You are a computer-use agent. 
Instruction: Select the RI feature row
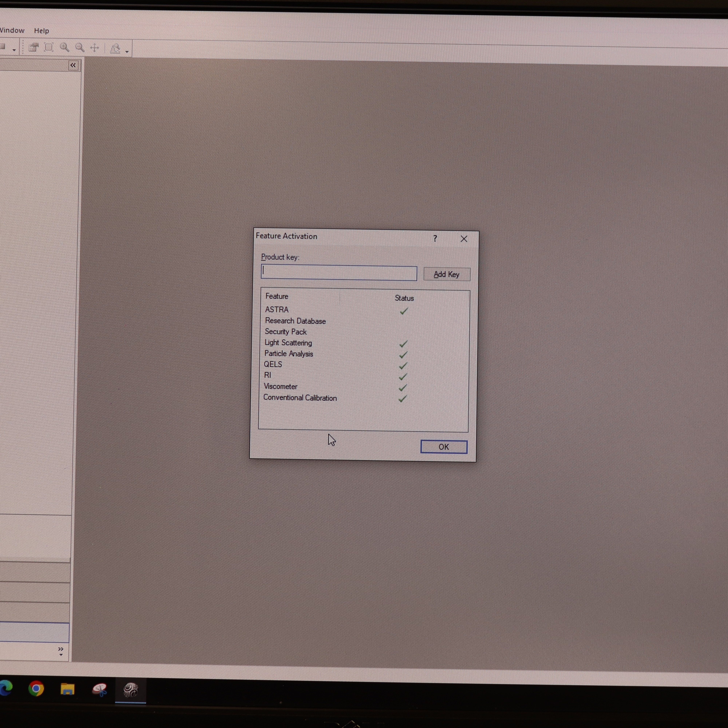(x=364, y=376)
